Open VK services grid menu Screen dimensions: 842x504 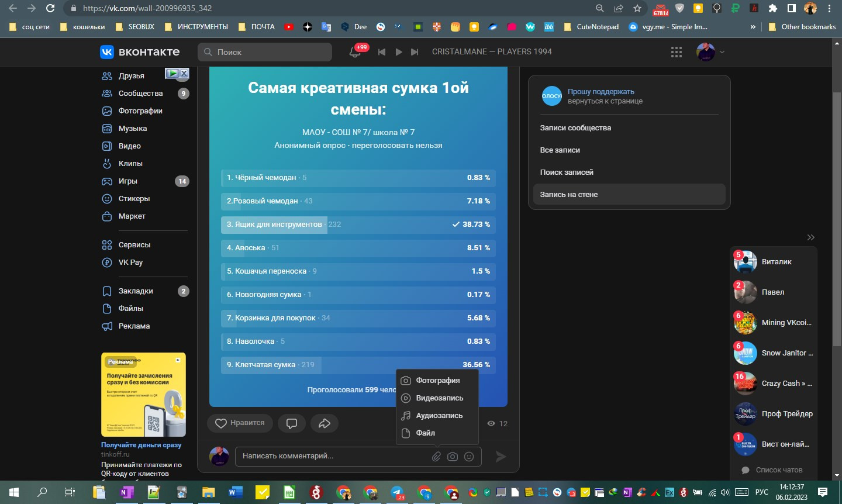coord(677,52)
